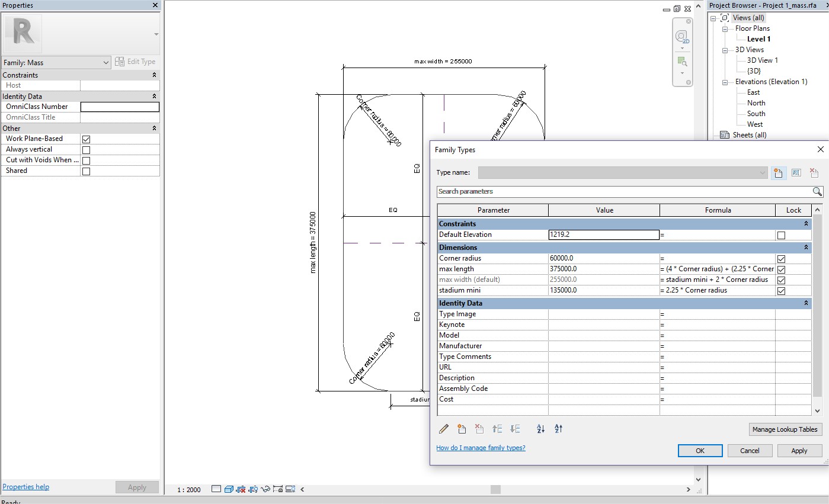Toggle the Lock checkbox for stadium mini
This screenshot has height=504, width=829.
pyautogui.click(x=781, y=291)
